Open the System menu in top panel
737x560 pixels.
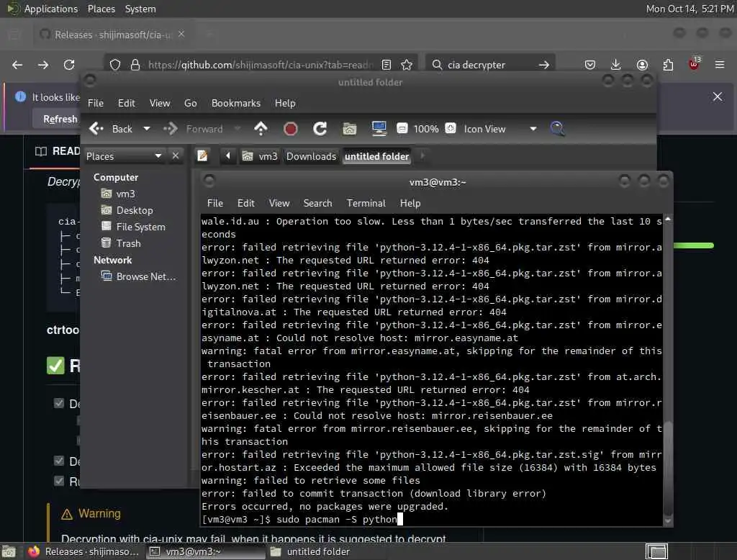tap(140, 9)
